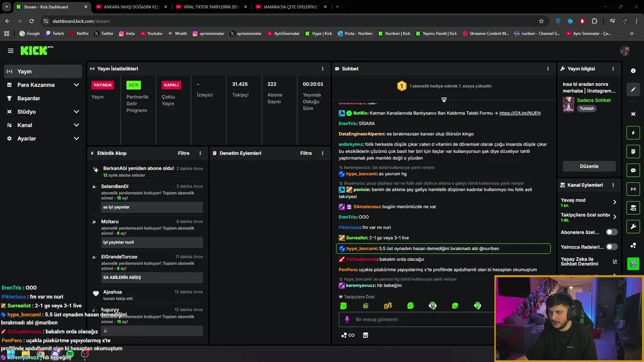Open Filtre in Etkinlik Akışı panel

[x=183, y=153]
